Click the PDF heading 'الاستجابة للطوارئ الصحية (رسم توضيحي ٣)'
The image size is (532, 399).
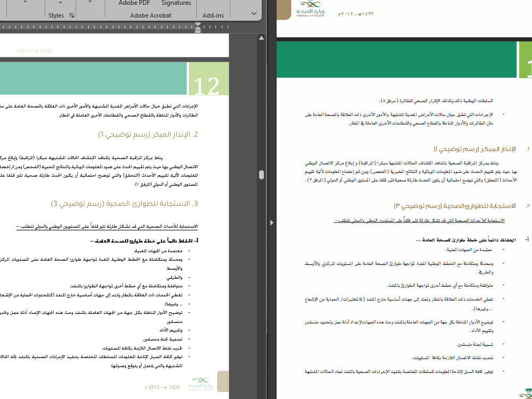(x=455, y=206)
